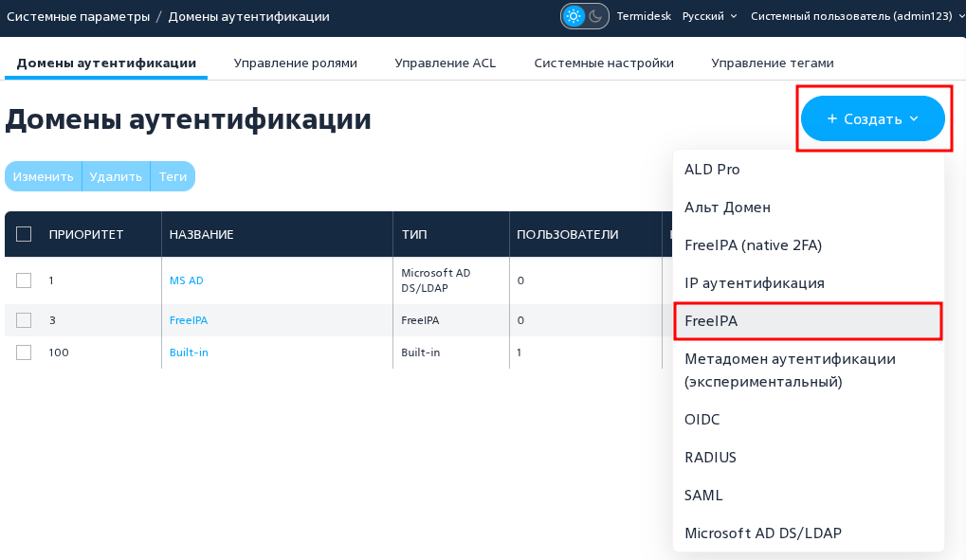The image size is (966, 560).
Task: Open the Создать dropdown button
Action: point(873,118)
